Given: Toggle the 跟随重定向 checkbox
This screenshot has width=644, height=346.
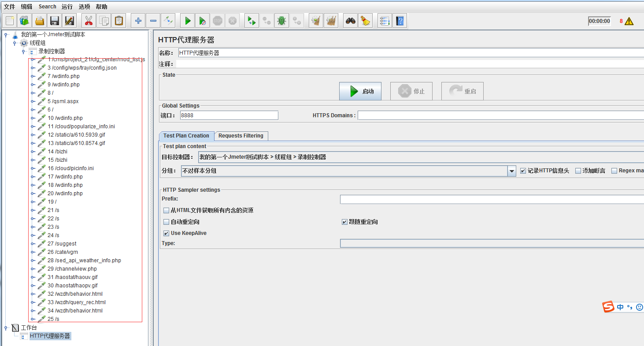Looking at the screenshot, I should pos(345,222).
